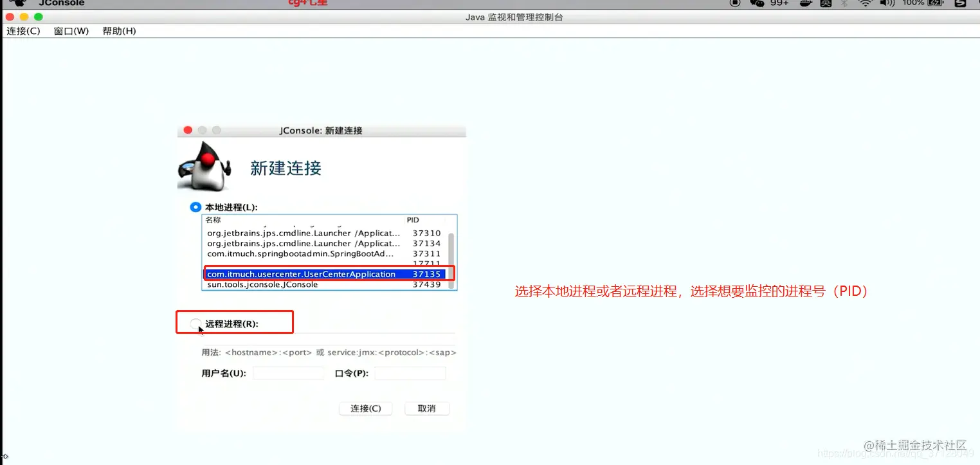Close the Java 监视和管理控制台 window
980x465 pixels.
coord(10,17)
